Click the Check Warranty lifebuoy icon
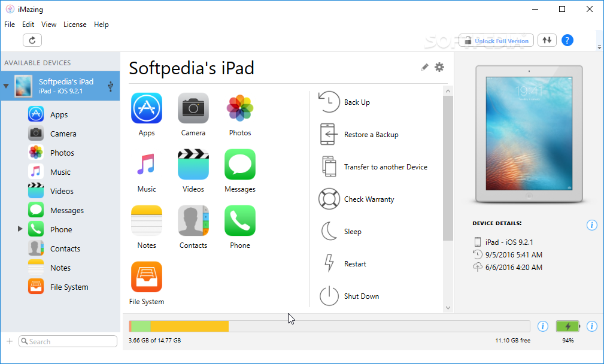604x364 pixels. [x=329, y=199]
